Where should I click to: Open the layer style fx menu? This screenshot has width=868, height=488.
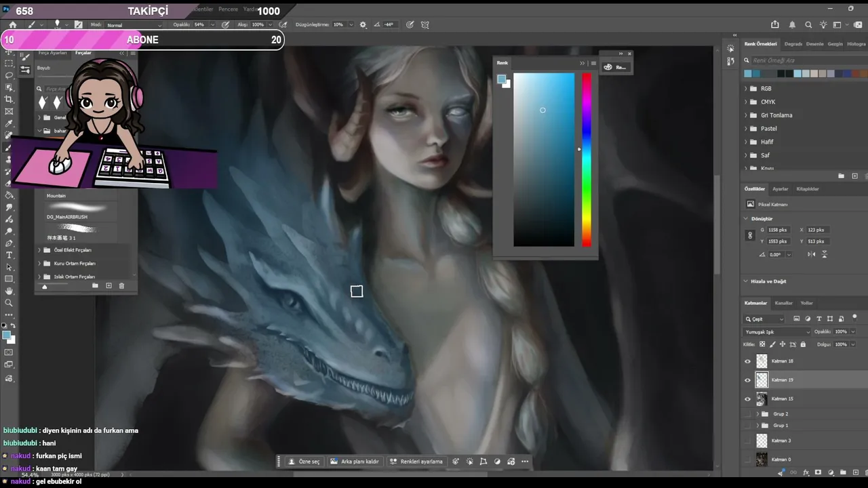coord(806,472)
